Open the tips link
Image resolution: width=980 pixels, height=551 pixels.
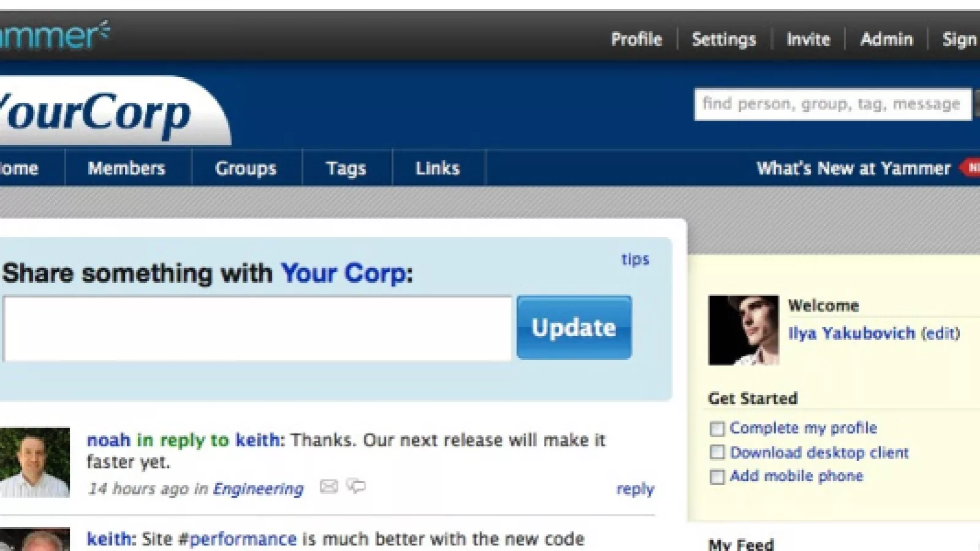click(x=635, y=260)
